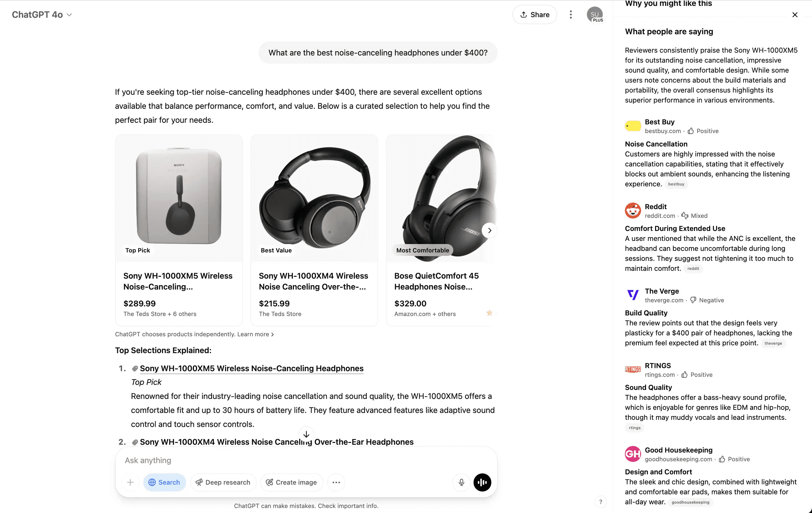
Task: Enable the Deep research tool
Action: 223,482
